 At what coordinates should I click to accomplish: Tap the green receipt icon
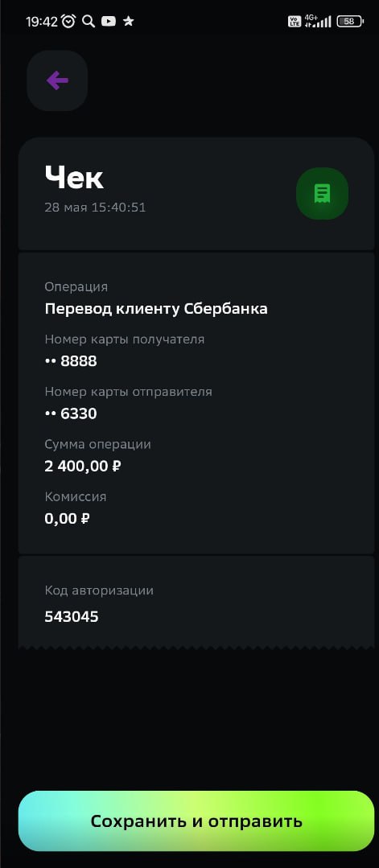[x=322, y=193]
